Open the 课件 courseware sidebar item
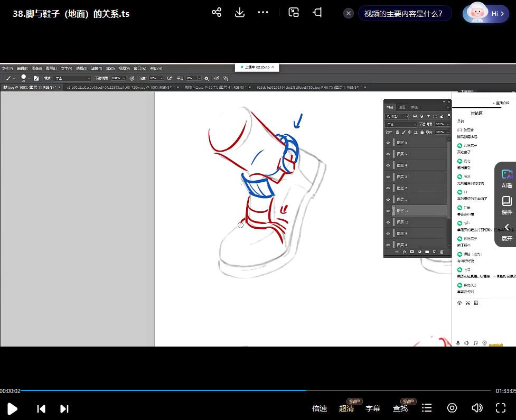The image size is (516, 420). 506,205
